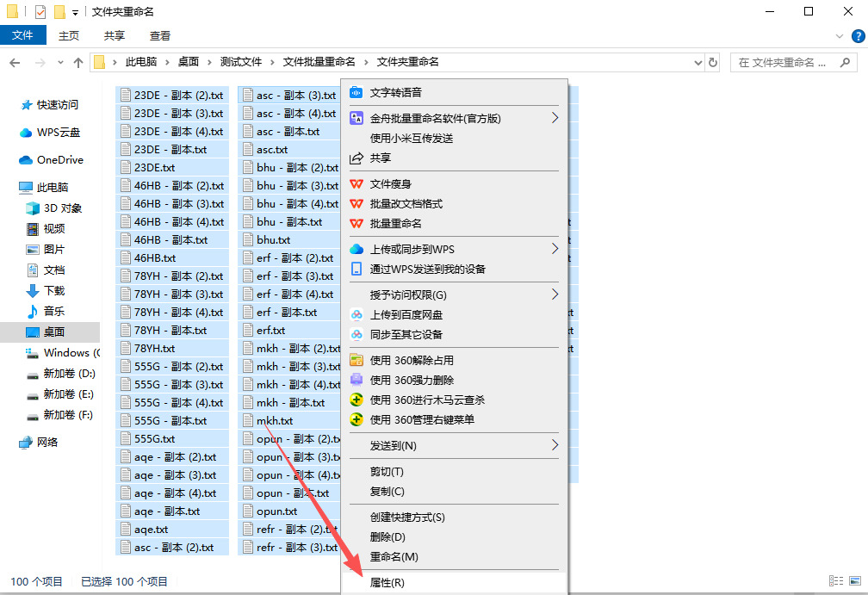This screenshot has height=595, width=868.
Task: Select file opun.txt
Action: pyautogui.click(x=291, y=511)
